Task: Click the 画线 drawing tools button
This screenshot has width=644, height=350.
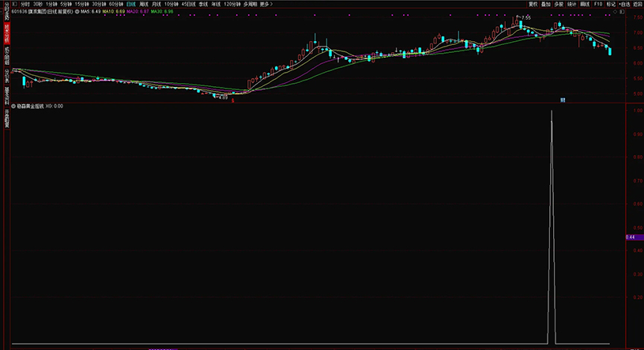Action: (585, 4)
